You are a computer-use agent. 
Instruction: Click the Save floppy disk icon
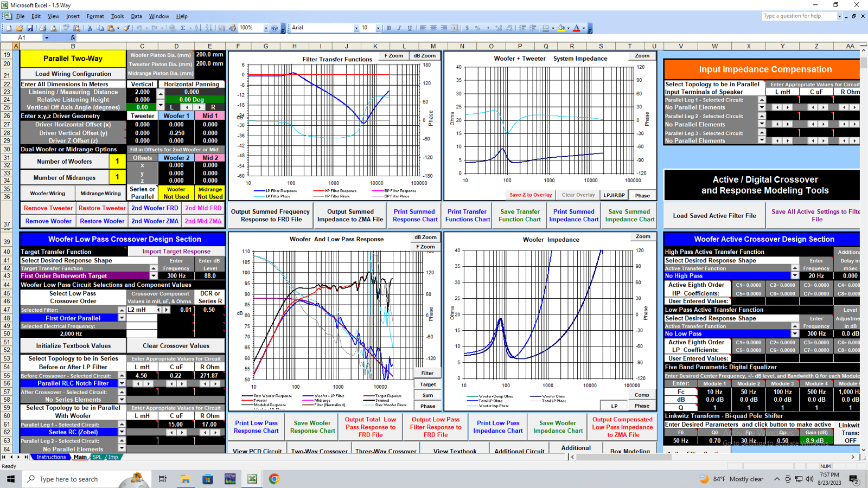pyautogui.click(x=30, y=28)
